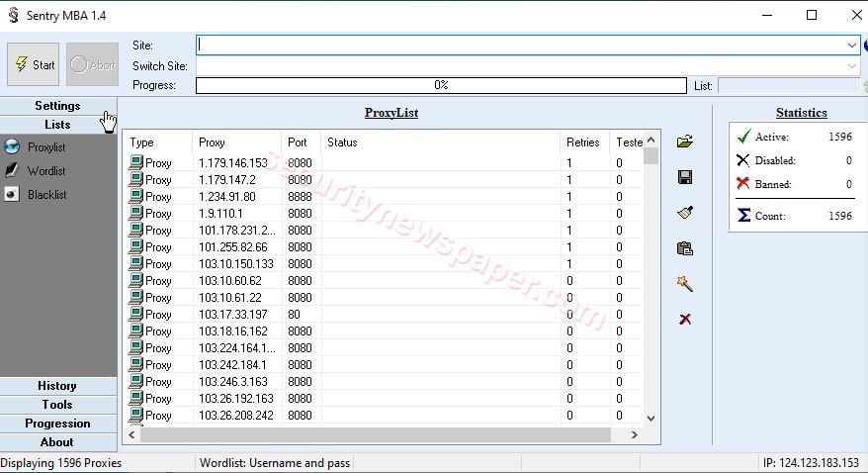Viewport: 868px width, 473px height.
Task: Click status bar text Displaying 1596 Proxies
Action: (61, 463)
